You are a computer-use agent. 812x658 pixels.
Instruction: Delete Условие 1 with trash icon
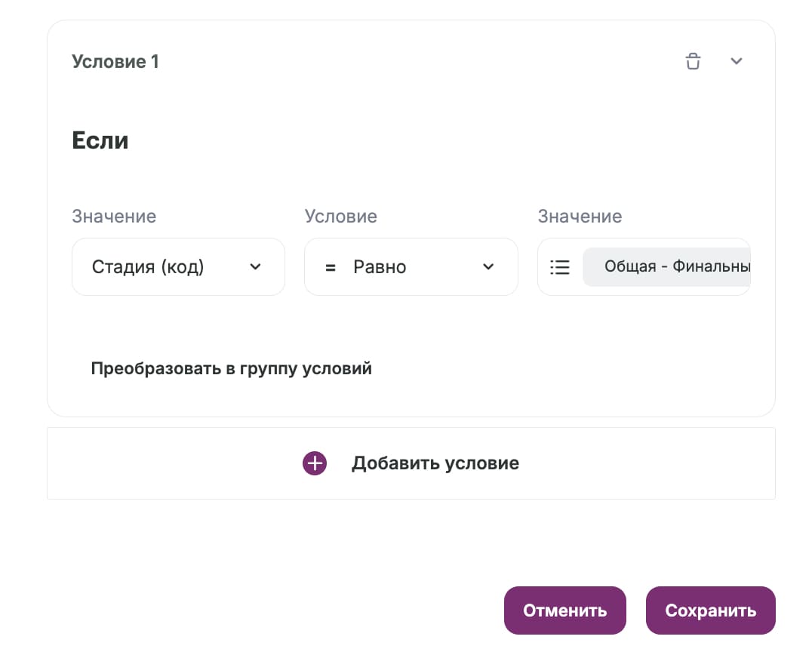pyautogui.click(x=693, y=61)
